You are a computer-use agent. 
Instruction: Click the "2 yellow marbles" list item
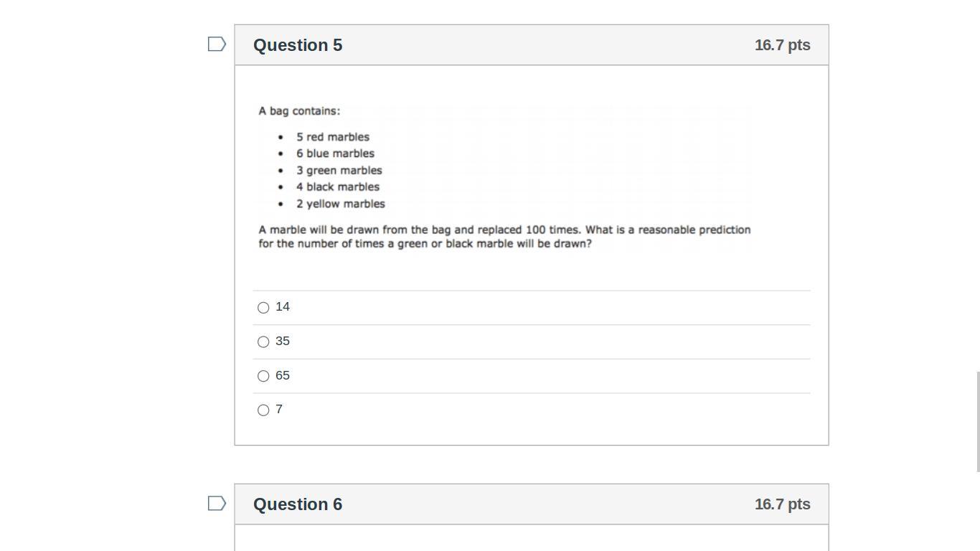pos(341,204)
